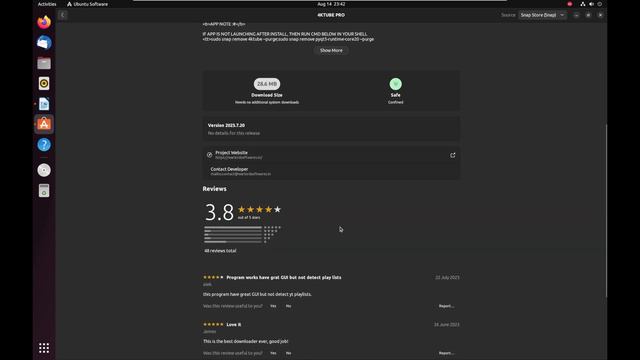The width and height of the screenshot is (640, 360).
Task: Open the Snap Store source dropdown
Action: pos(542,15)
